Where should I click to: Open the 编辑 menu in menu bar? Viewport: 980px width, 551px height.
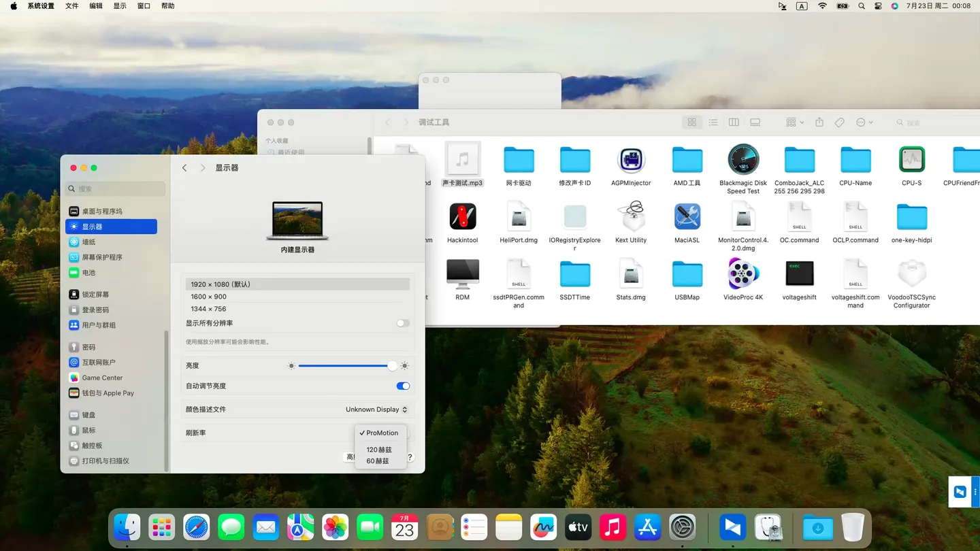coord(96,6)
